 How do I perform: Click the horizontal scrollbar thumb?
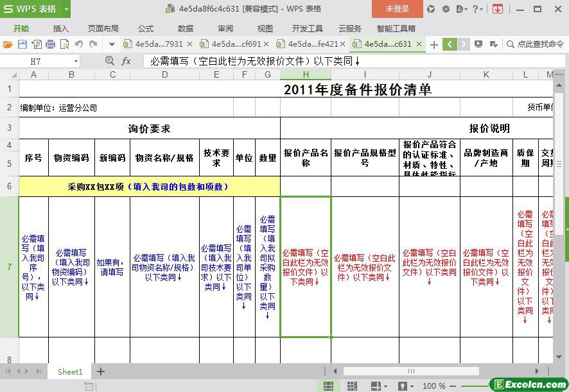click(x=411, y=371)
